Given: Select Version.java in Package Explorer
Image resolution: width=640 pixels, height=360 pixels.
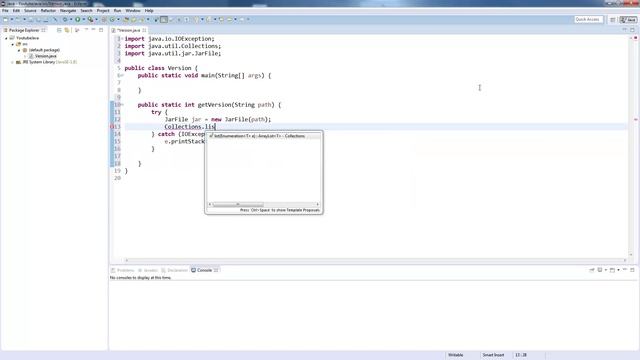Looking at the screenshot, I should (x=45, y=56).
